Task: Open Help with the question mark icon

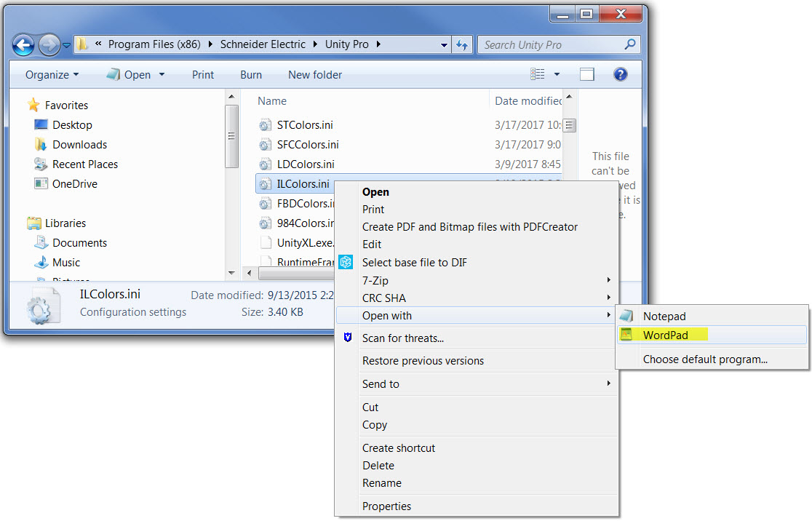Action: pyautogui.click(x=620, y=74)
